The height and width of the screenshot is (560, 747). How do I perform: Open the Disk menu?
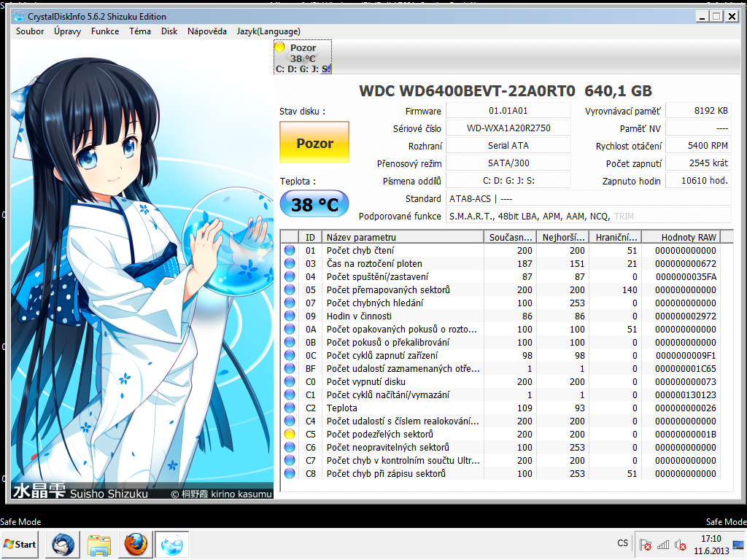[169, 31]
